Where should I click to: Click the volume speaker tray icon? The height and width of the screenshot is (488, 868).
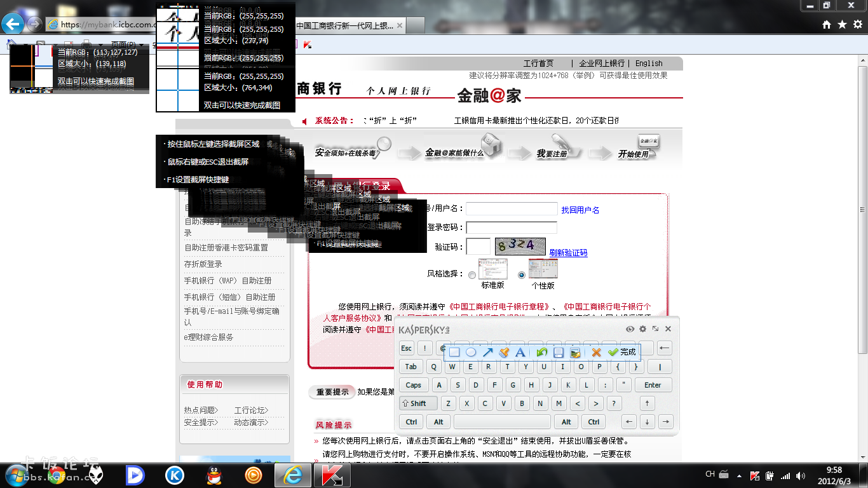[801, 475]
